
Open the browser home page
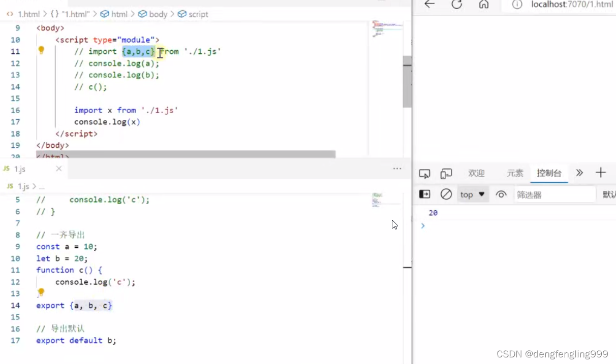tap(484, 5)
